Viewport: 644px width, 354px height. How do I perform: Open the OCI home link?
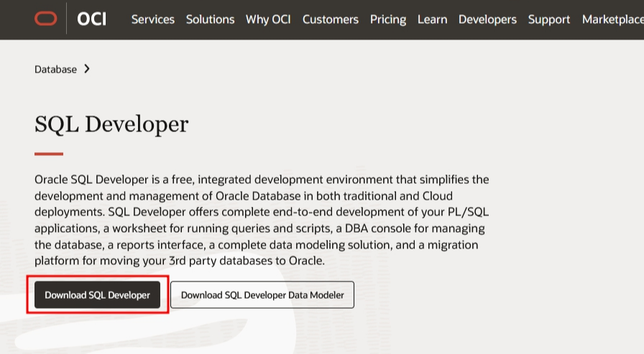click(91, 19)
